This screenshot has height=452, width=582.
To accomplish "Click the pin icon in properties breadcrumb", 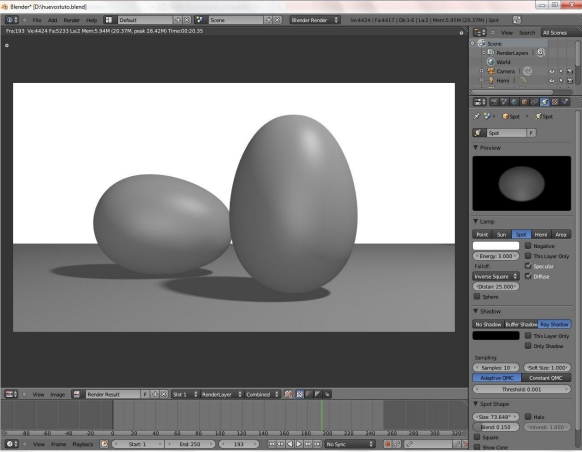I will point(477,117).
